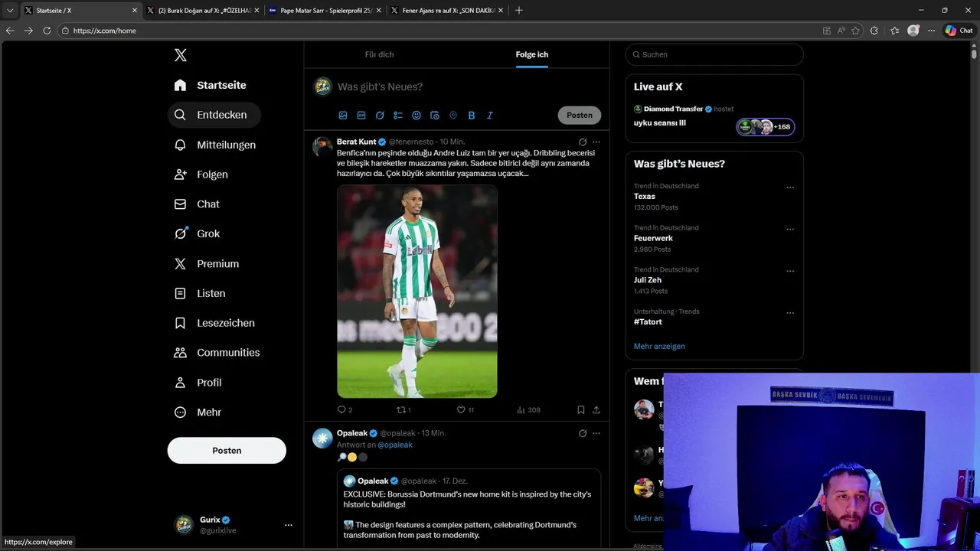
Task: Open Grok in the sidebar
Action: pos(198,234)
